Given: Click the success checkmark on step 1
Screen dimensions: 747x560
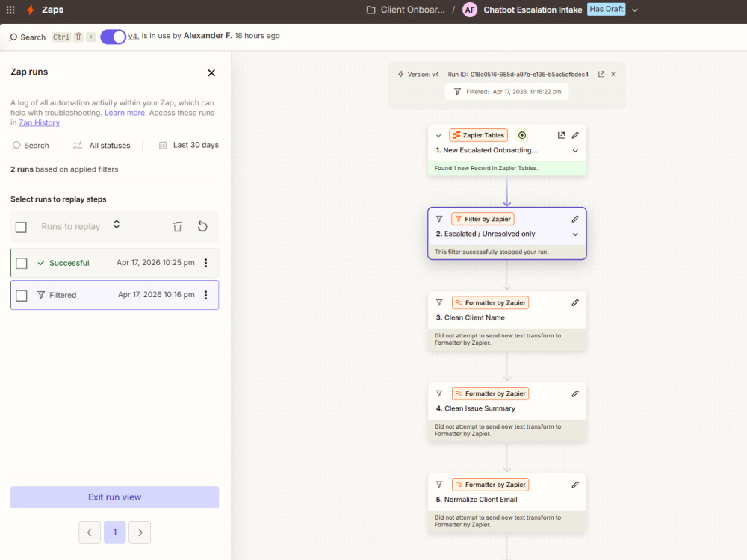Looking at the screenshot, I should [439, 135].
